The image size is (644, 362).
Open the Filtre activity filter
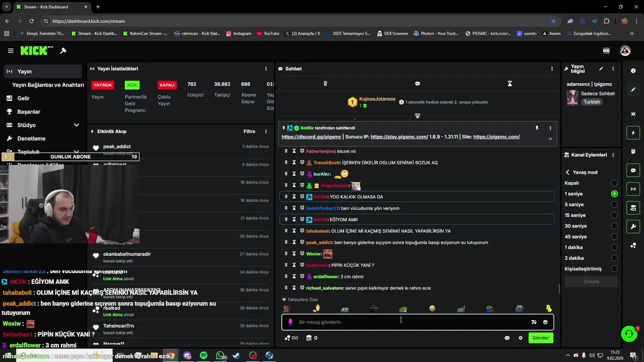(x=250, y=132)
